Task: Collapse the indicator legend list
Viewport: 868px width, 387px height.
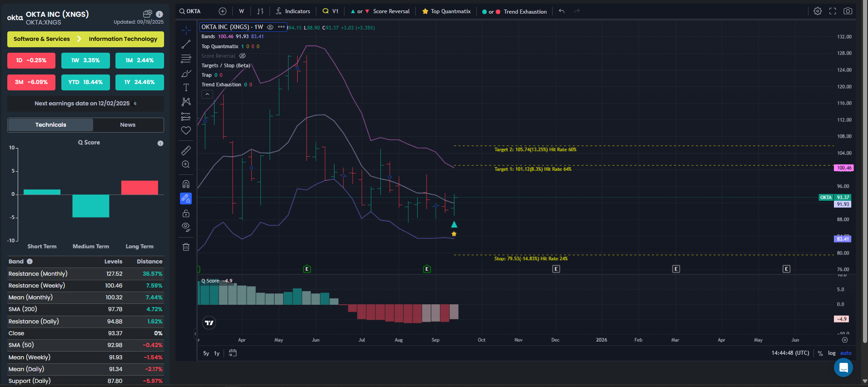Action: [207, 94]
